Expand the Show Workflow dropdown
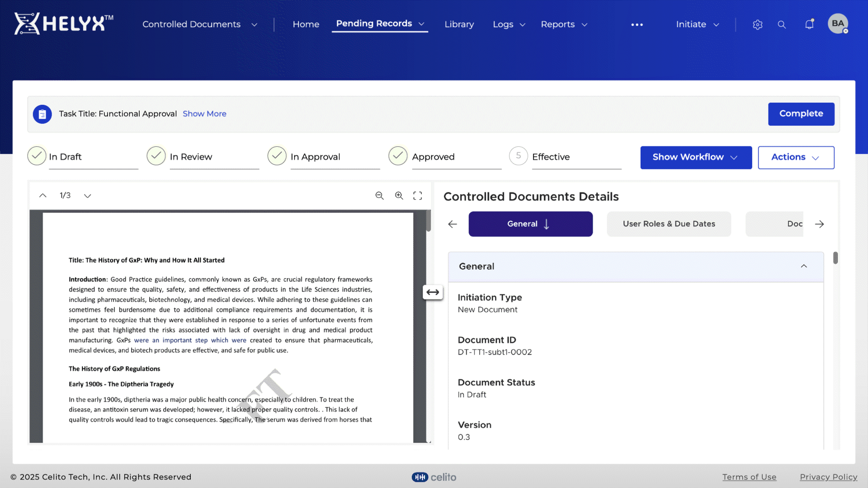 pyautogui.click(x=696, y=157)
